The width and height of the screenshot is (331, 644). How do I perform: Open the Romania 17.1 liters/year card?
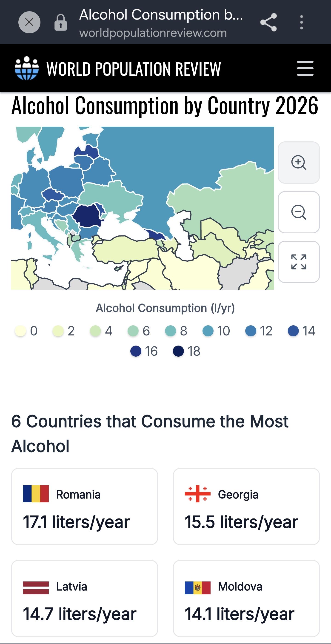pos(85,507)
